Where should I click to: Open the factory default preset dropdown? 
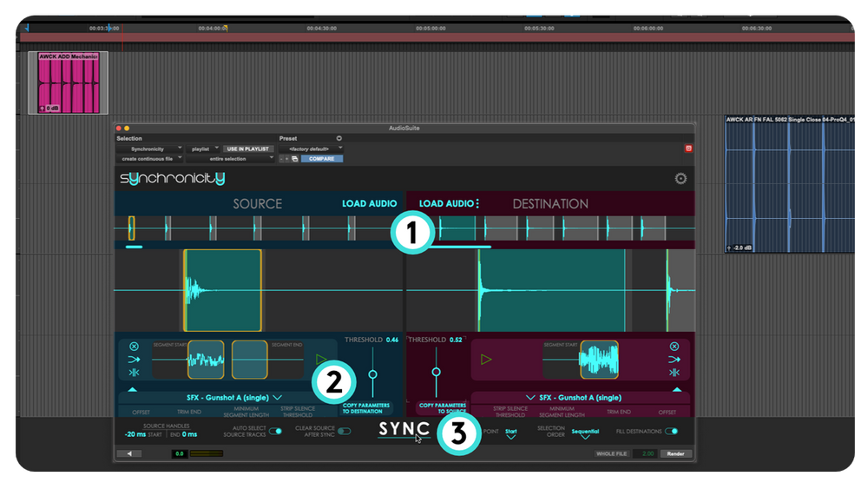click(x=311, y=149)
